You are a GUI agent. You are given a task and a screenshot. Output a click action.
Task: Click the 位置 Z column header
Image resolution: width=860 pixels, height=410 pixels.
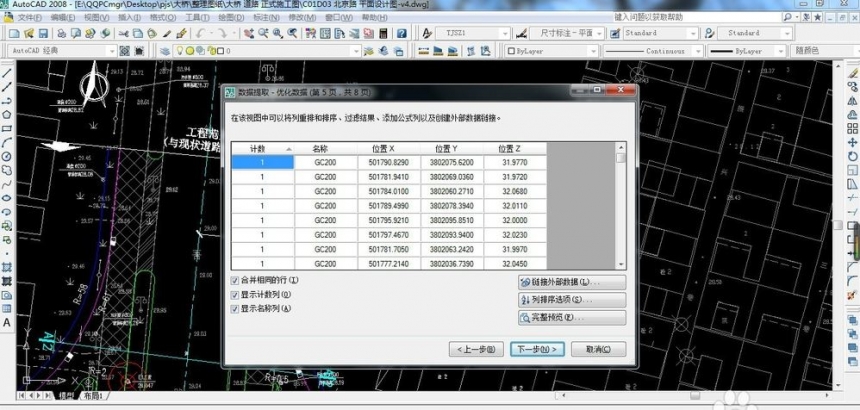[x=515, y=149]
